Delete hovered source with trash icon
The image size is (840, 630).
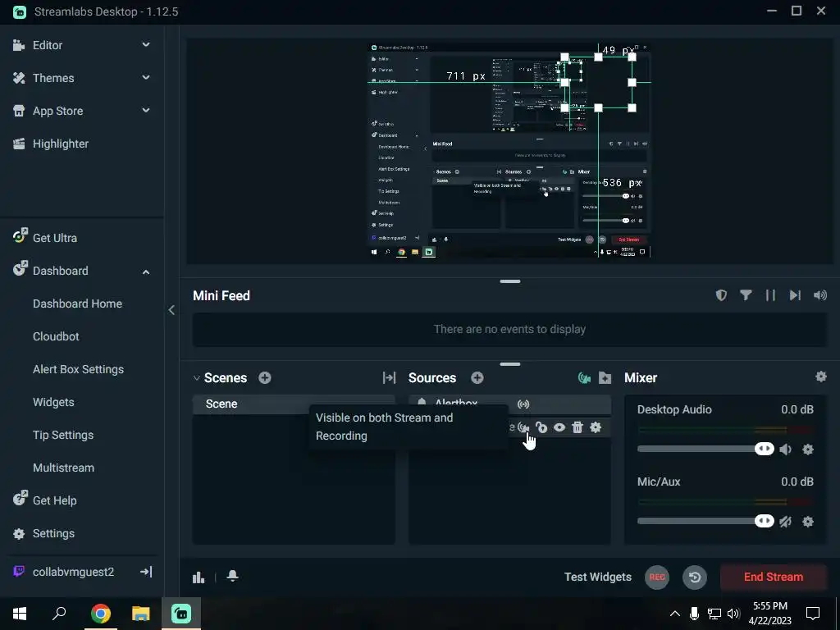(577, 427)
